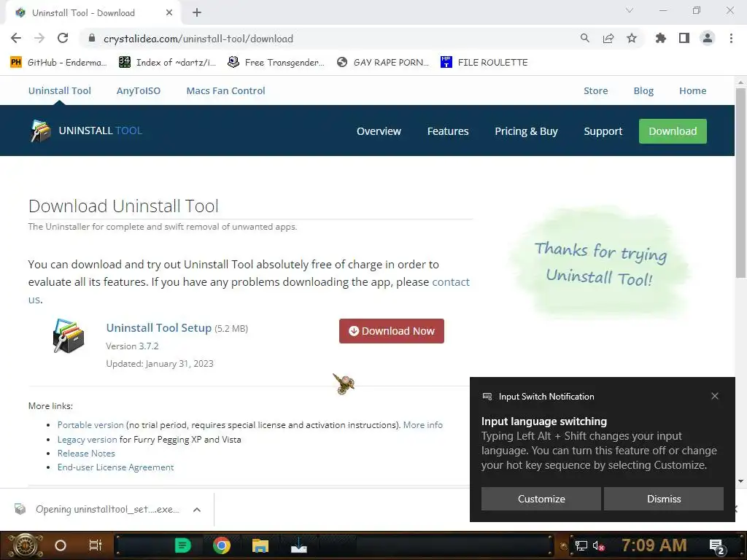View site security lock information
Screen dimensions: 747x560
tap(92, 39)
